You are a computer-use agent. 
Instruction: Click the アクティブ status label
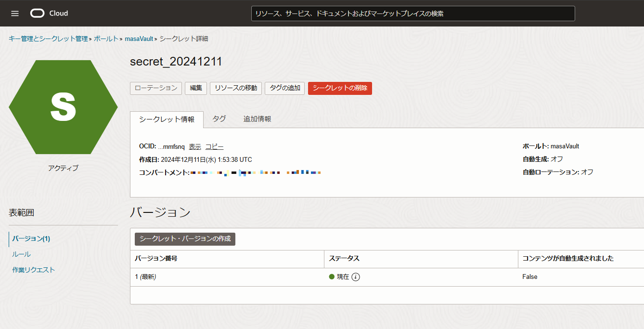pos(63,168)
